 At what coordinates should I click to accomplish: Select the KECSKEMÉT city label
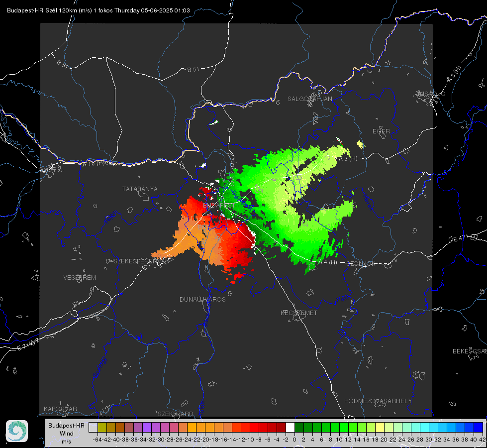299,313
